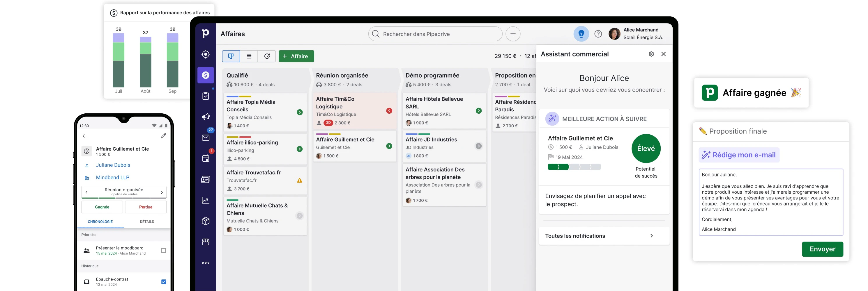Viewport: 868px width, 291px height.
Task: Click the green + Affaire button
Action: point(296,56)
